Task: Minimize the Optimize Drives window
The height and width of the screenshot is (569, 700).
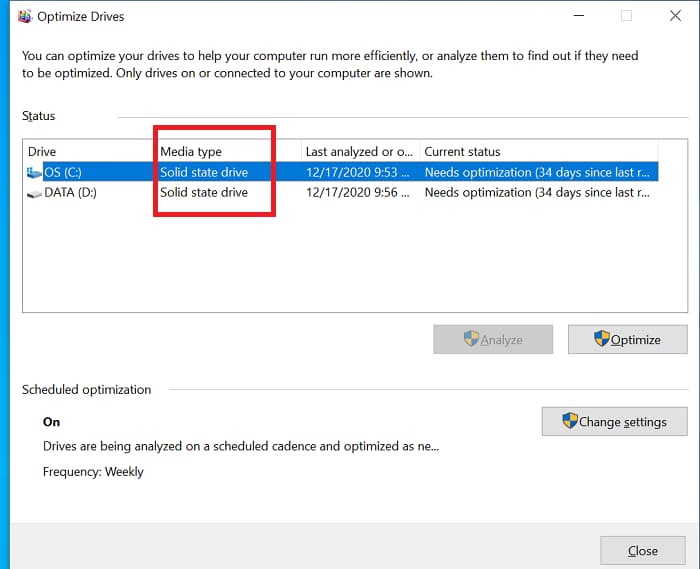Action: [x=579, y=16]
